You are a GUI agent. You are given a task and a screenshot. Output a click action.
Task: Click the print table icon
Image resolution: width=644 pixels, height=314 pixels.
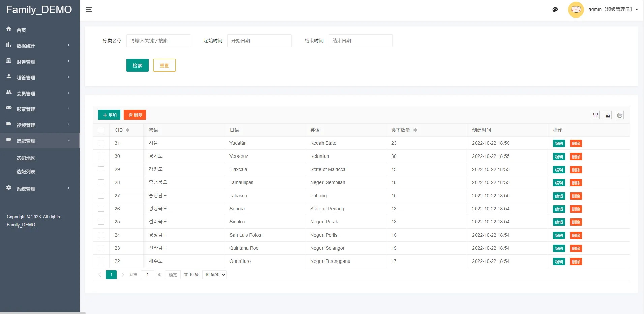pyautogui.click(x=619, y=115)
